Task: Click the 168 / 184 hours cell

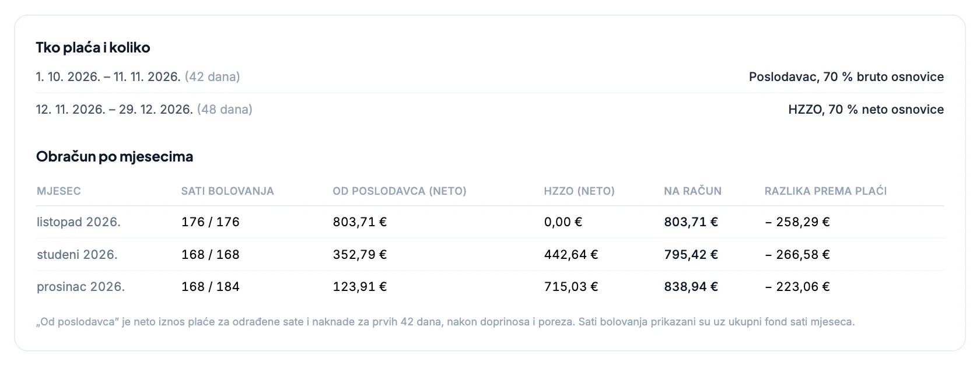Action: [211, 287]
